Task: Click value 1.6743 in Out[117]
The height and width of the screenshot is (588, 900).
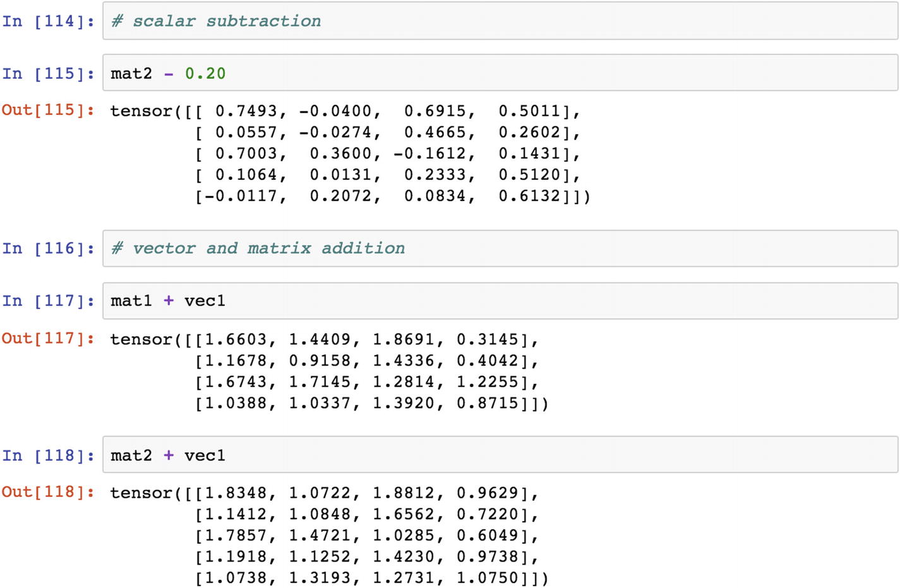Action: click(236, 381)
